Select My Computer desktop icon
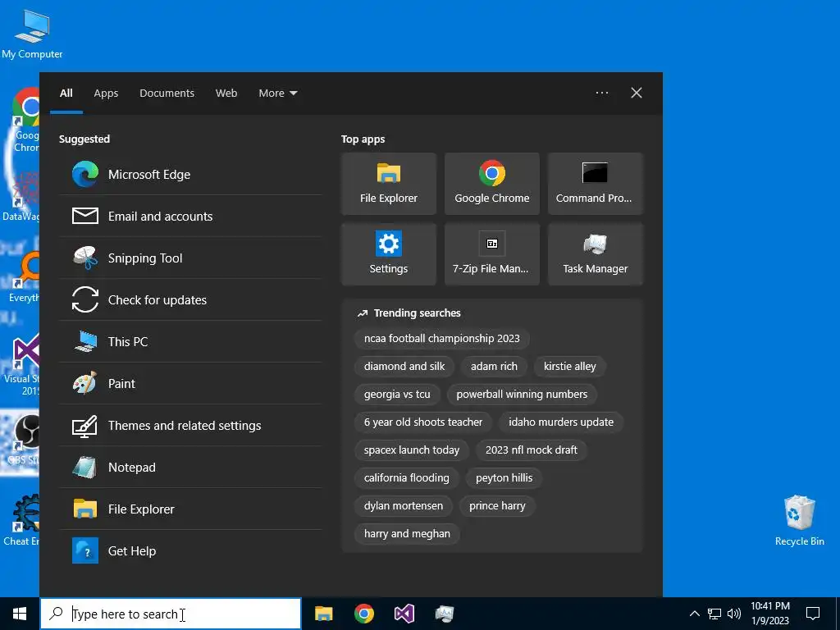Screen dimensions: 840x630 click(32, 34)
